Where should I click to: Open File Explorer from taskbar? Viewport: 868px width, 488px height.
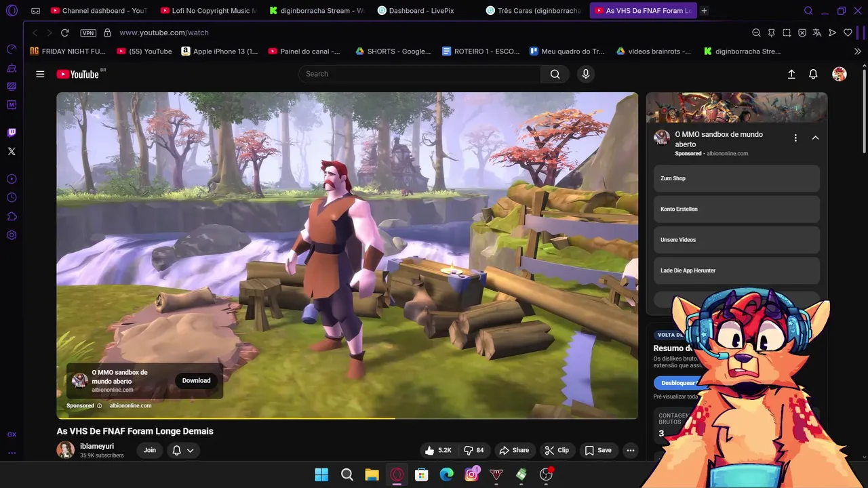click(x=372, y=474)
